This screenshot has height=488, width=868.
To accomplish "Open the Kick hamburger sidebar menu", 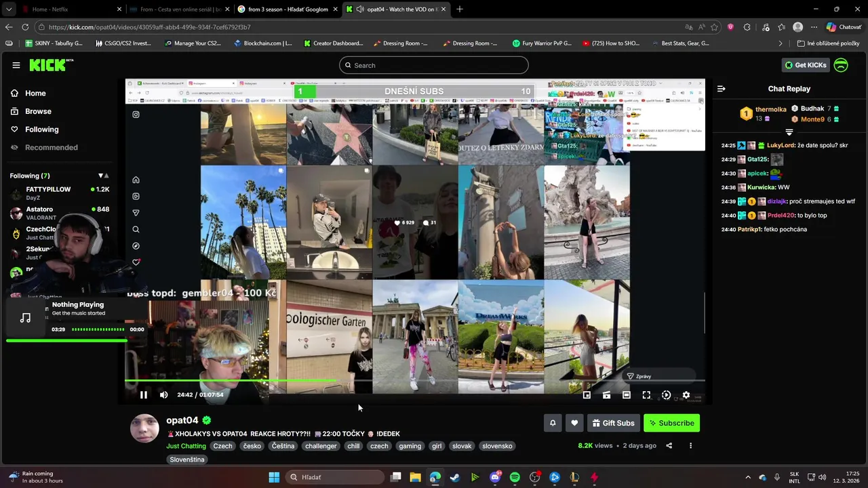I will coord(16,65).
